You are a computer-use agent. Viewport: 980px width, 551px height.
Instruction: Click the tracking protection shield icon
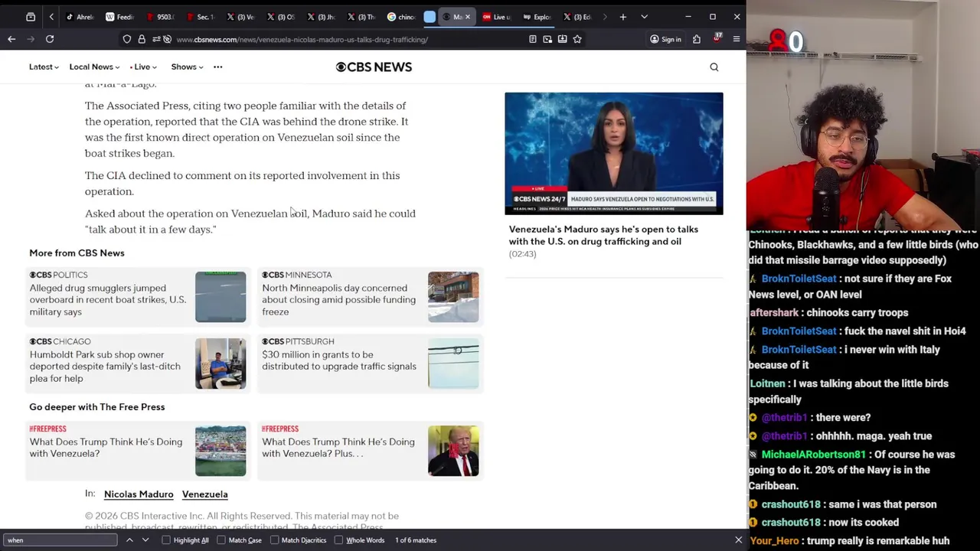coord(127,39)
